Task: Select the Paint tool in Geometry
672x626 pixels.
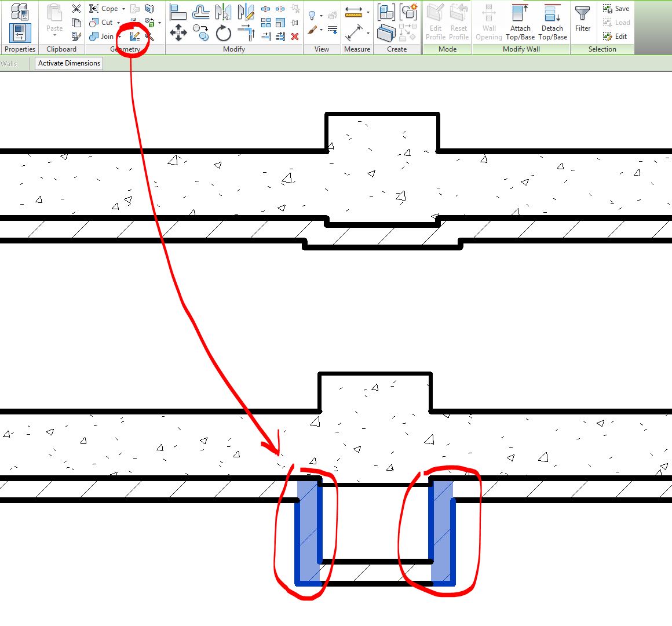Action: 149,22
